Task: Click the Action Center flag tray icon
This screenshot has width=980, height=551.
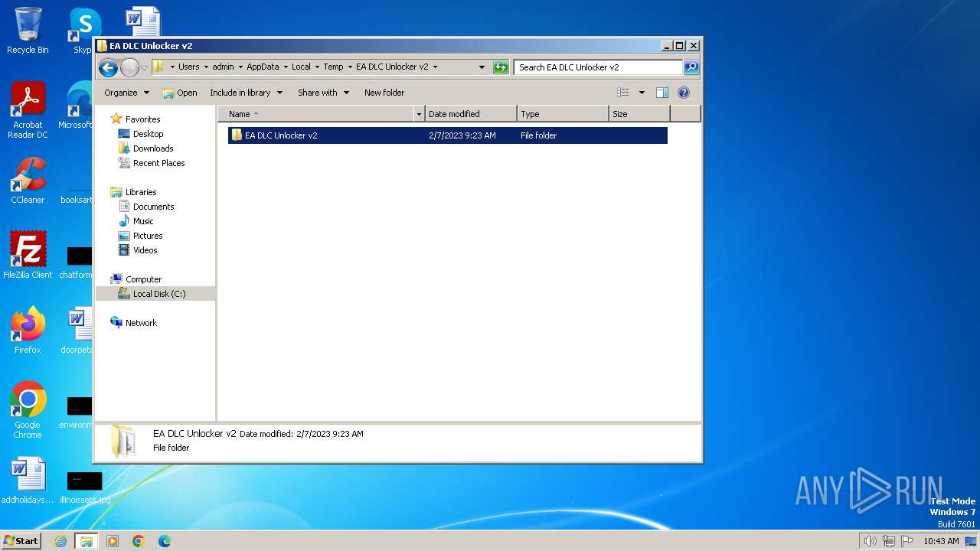Action: tap(907, 541)
